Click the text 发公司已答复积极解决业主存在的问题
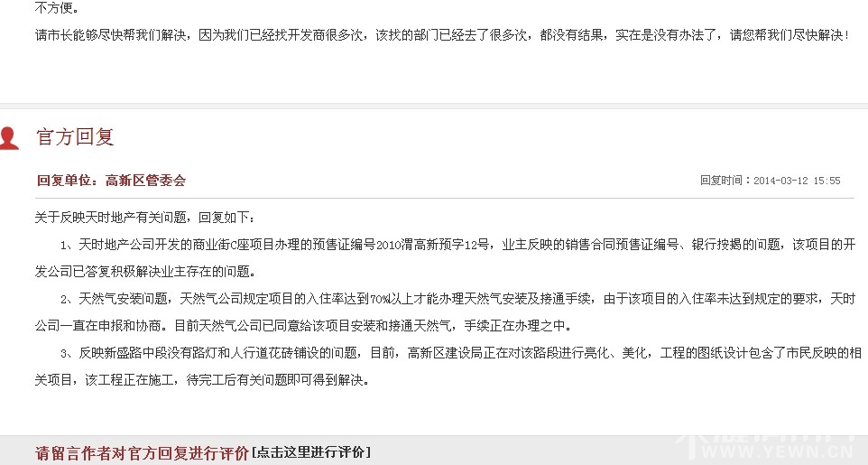 145,272
